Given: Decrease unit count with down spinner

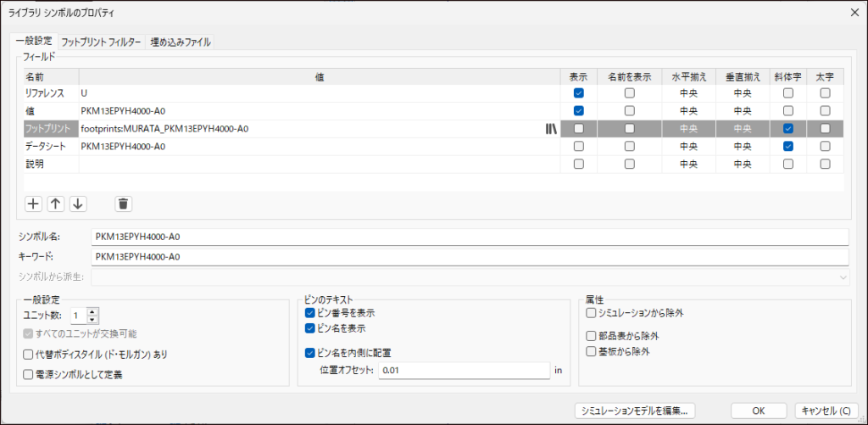Looking at the screenshot, I should (93, 320).
